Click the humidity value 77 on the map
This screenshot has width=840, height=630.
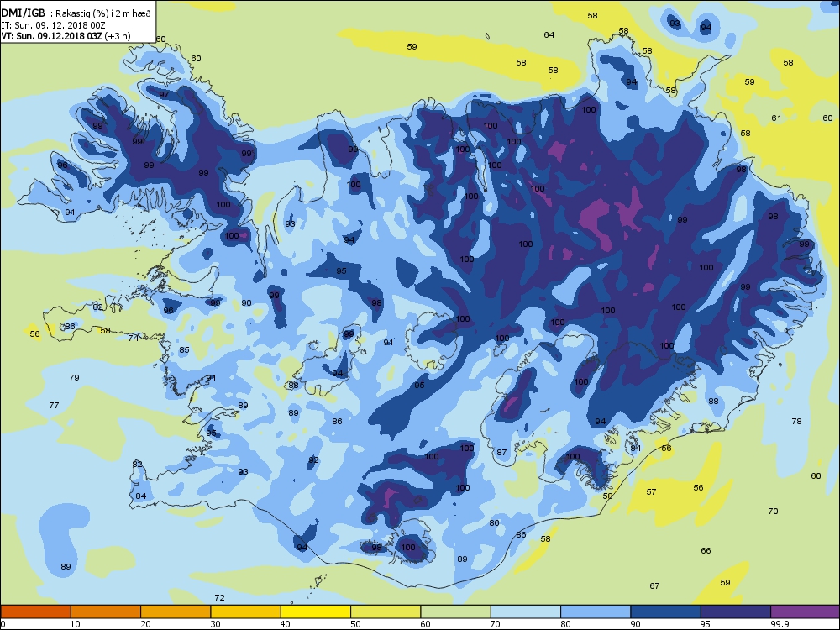pyautogui.click(x=54, y=405)
